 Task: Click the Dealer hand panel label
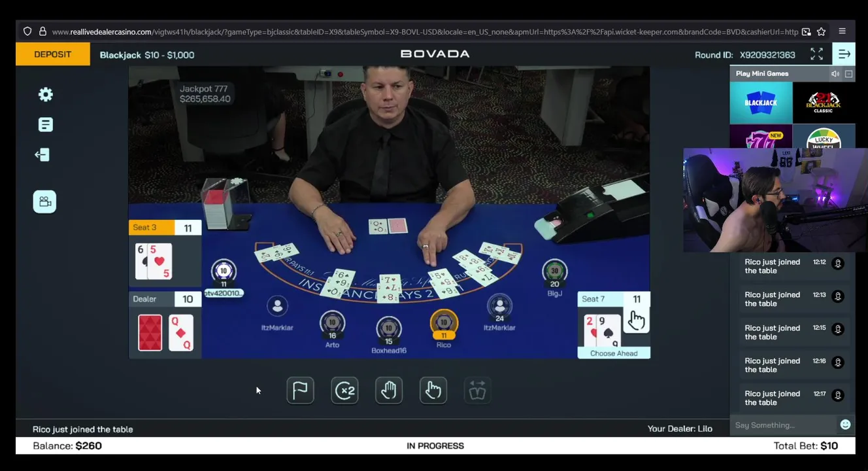[144, 299]
